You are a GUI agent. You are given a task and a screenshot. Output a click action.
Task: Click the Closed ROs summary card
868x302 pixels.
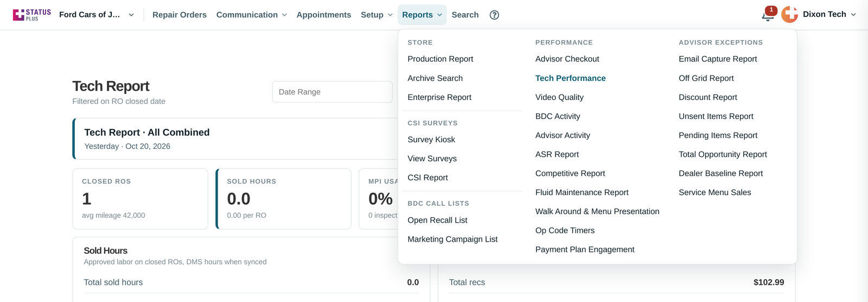click(x=141, y=199)
